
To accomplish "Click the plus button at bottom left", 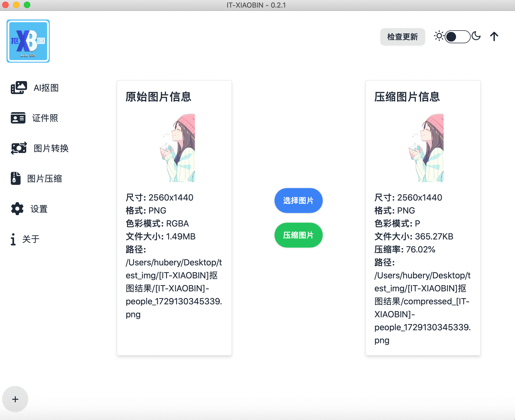I will (x=15, y=399).
